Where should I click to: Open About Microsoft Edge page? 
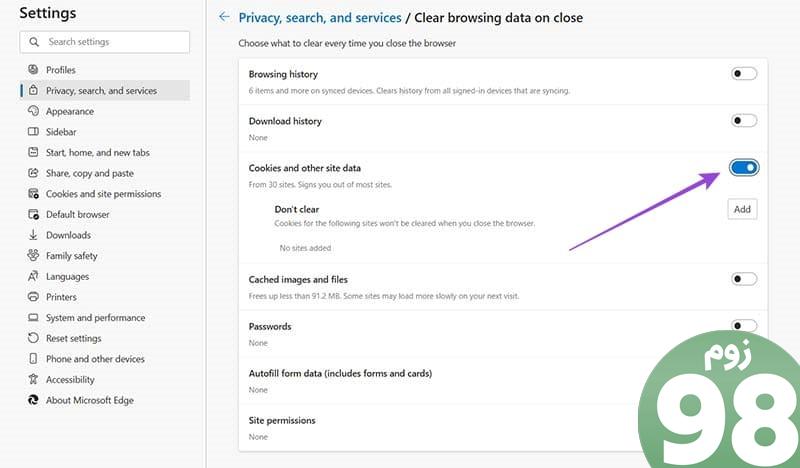click(x=105, y=400)
